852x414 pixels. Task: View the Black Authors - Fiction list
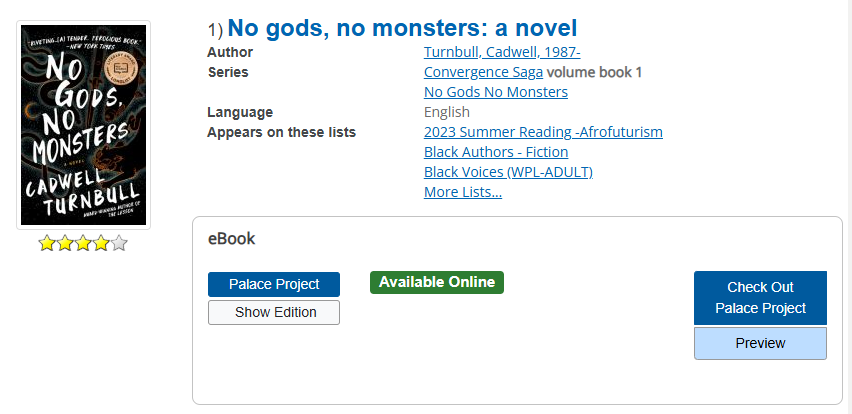[495, 152]
